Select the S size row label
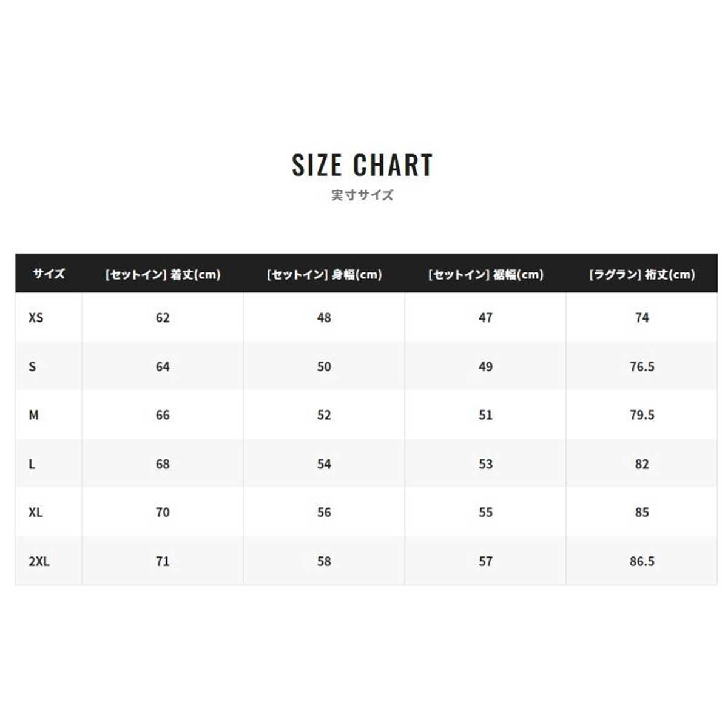This screenshot has height=728, width=728. [32, 366]
